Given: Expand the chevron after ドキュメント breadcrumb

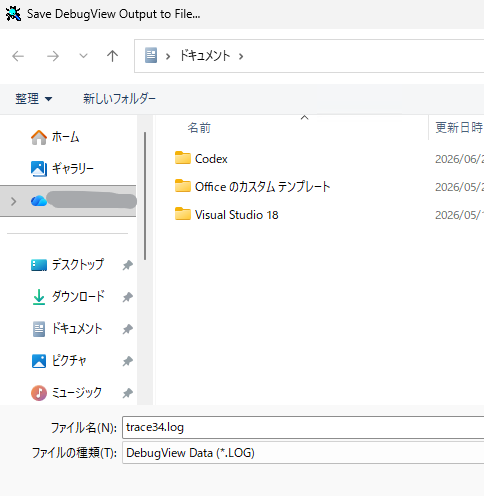Looking at the screenshot, I should [241, 56].
